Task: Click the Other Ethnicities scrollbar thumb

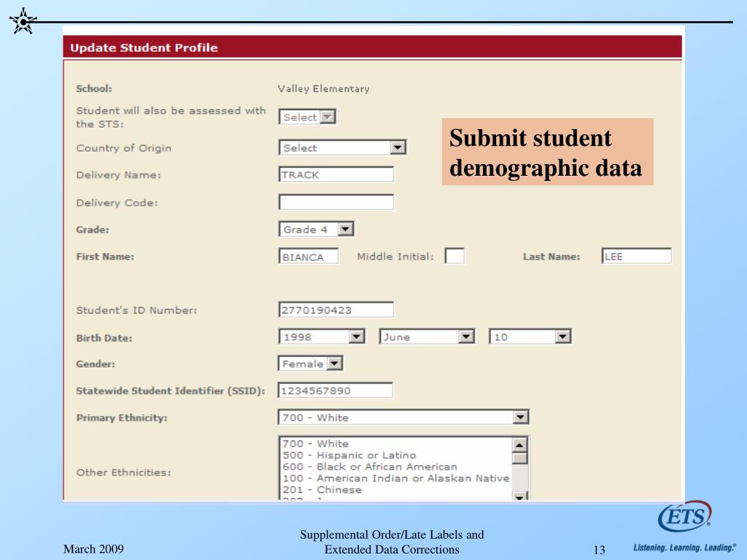Action: point(519,458)
